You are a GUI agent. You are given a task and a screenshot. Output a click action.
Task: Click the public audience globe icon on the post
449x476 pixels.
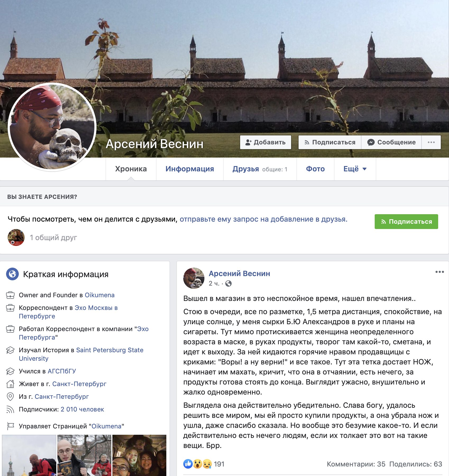(228, 283)
